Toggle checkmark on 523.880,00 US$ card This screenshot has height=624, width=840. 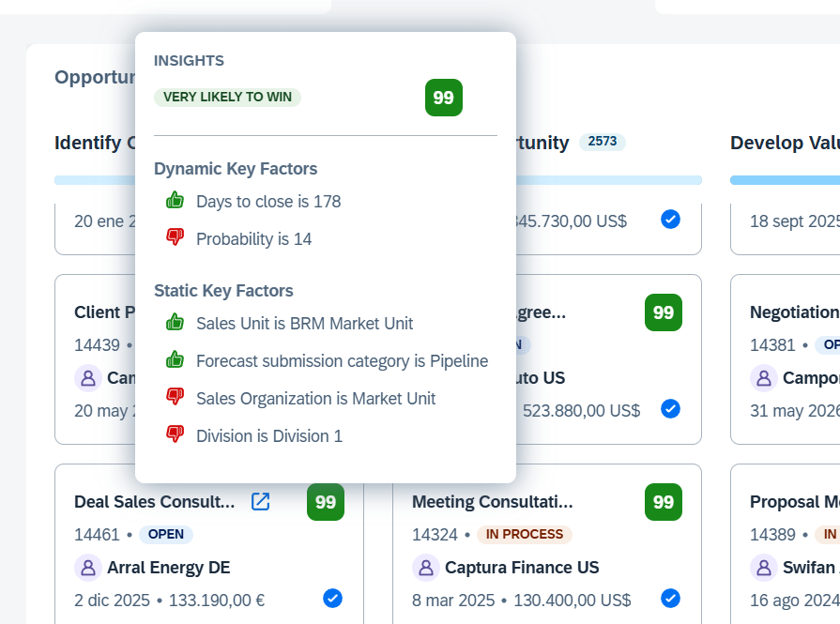tap(670, 409)
